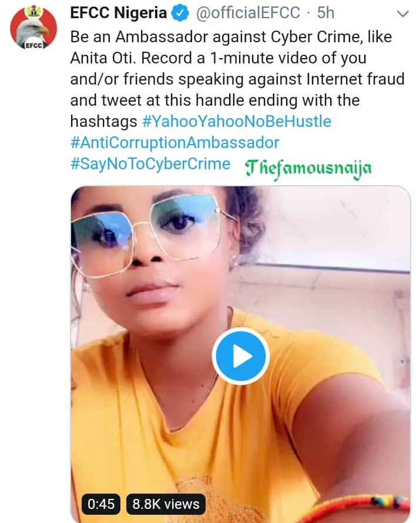Image resolution: width=420 pixels, height=523 pixels.
Task: Click the blue verified badge
Action: (x=179, y=13)
